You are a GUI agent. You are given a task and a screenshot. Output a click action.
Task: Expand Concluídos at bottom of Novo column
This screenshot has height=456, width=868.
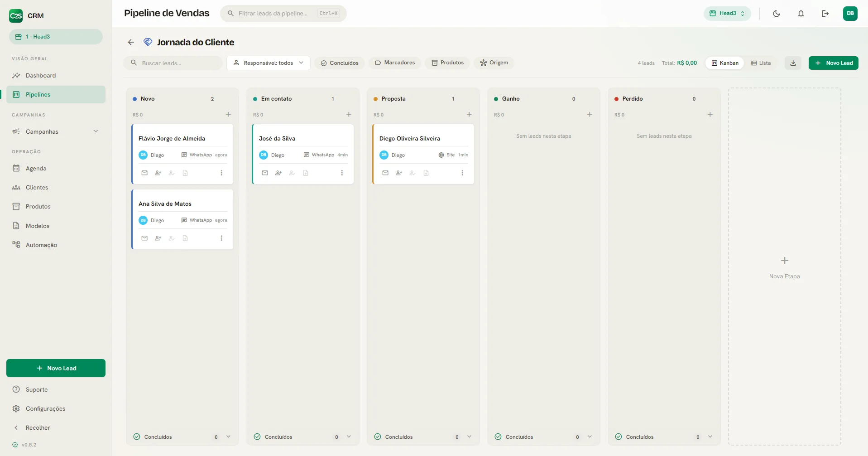pyautogui.click(x=182, y=437)
